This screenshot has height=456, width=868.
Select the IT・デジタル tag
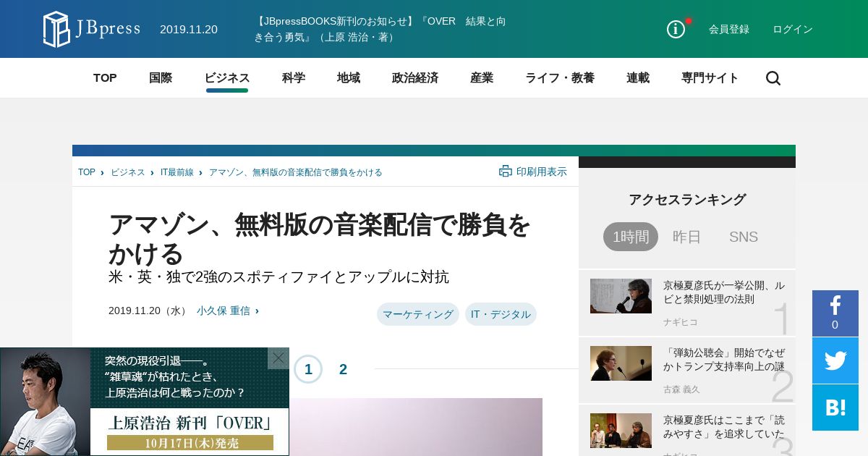tap(501, 314)
